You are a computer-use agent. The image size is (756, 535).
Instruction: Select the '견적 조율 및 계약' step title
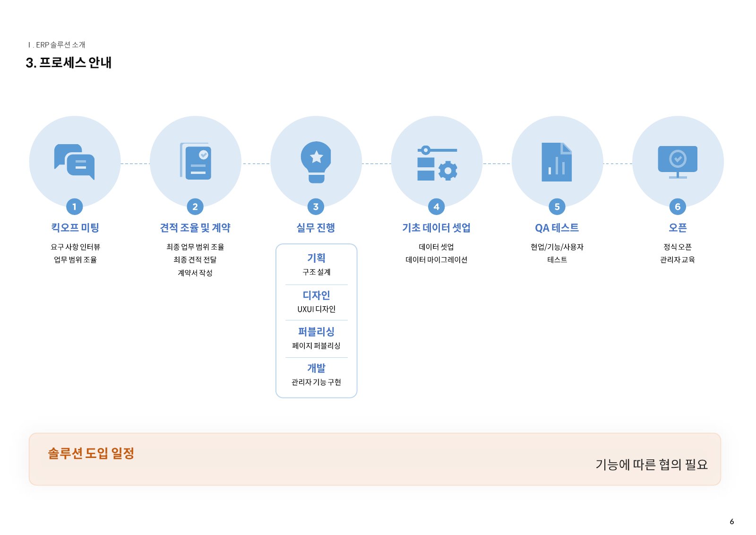click(195, 228)
